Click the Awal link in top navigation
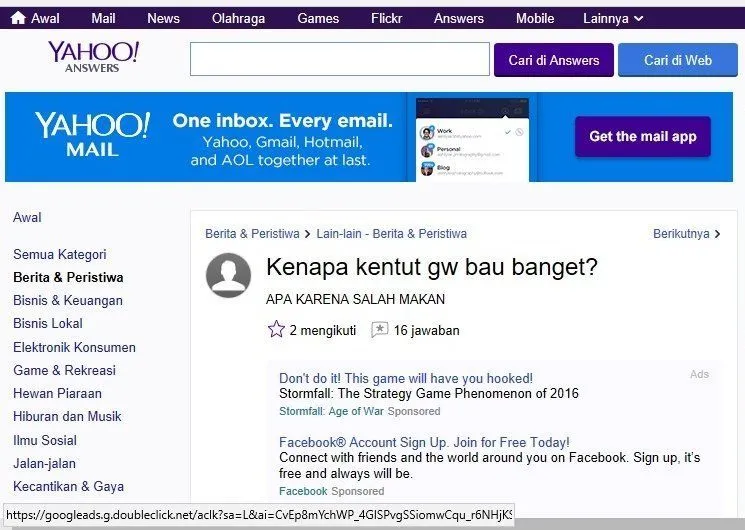 pyautogui.click(x=45, y=19)
